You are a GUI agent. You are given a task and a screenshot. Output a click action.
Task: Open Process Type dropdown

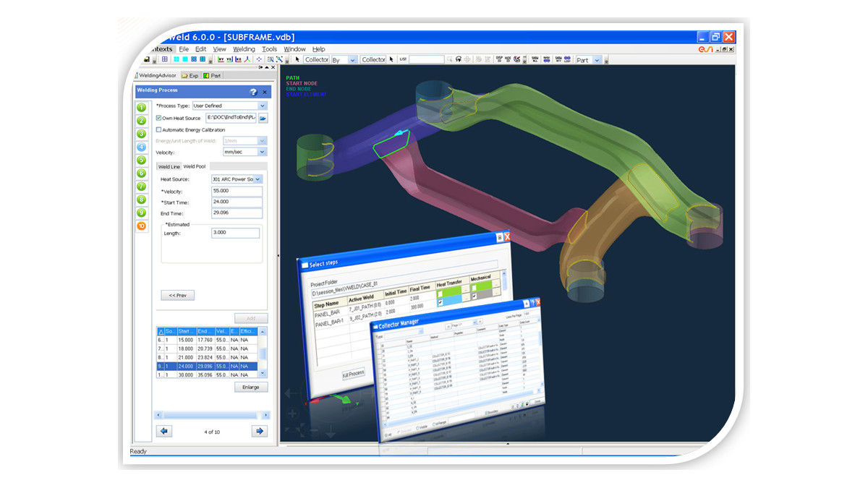pyautogui.click(x=263, y=106)
